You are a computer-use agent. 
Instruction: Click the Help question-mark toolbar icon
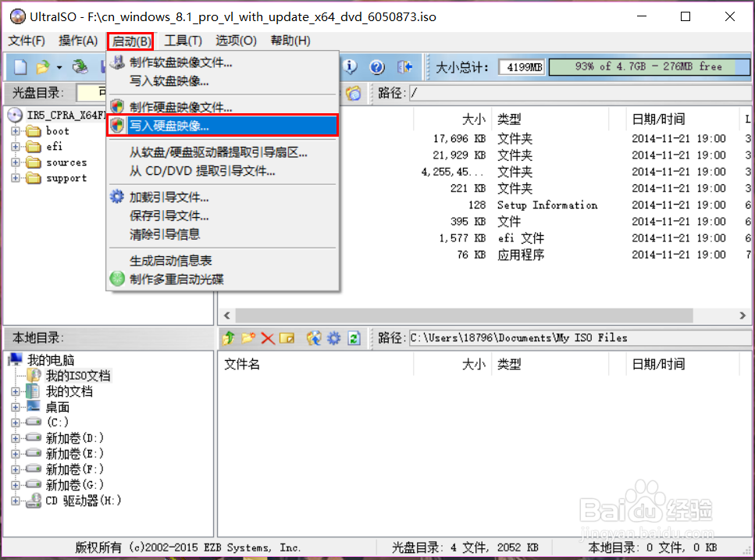click(x=377, y=67)
